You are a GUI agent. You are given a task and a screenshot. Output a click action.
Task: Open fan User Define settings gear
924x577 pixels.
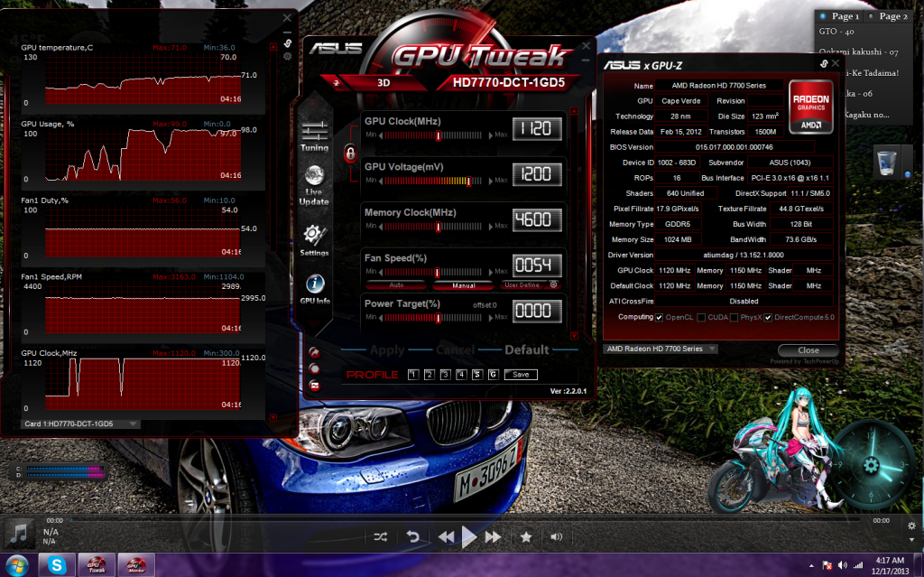tap(553, 285)
